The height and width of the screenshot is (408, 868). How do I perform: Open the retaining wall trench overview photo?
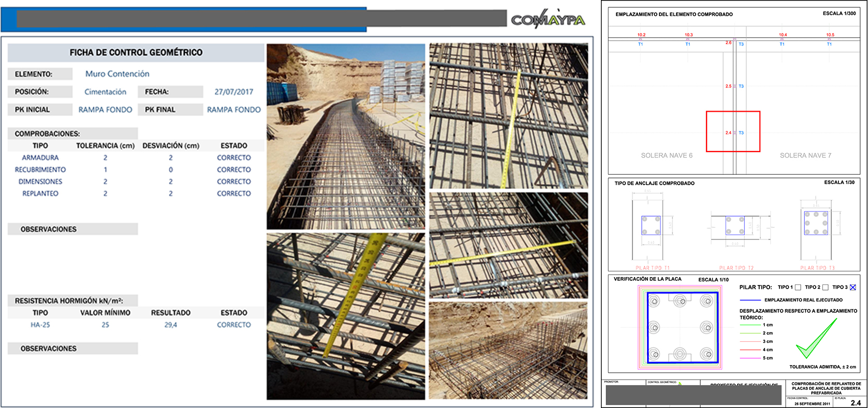345,136
